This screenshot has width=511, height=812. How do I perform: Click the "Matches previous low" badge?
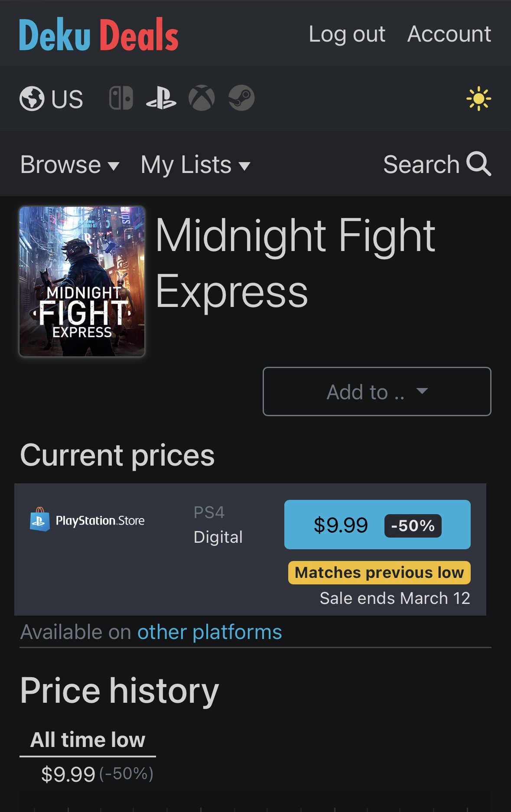pos(379,573)
